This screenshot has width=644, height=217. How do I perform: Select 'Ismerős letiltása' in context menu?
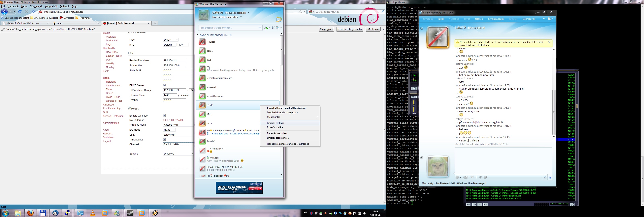275,123
